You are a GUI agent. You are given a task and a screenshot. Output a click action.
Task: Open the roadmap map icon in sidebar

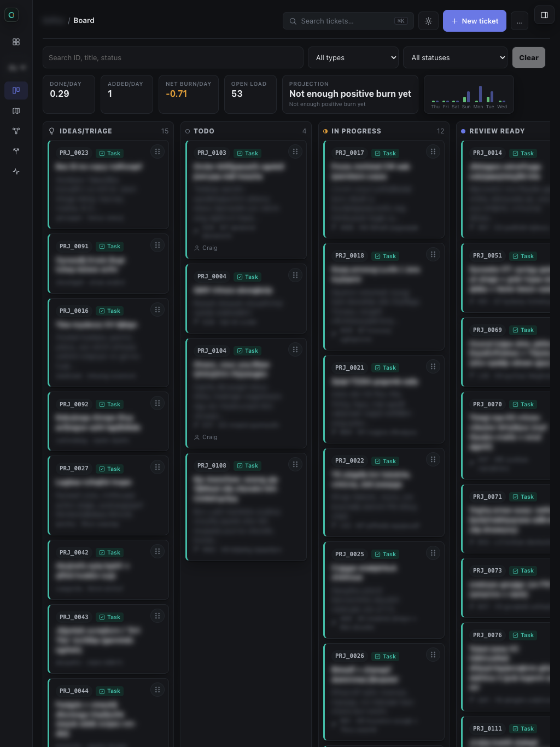coord(16,110)
